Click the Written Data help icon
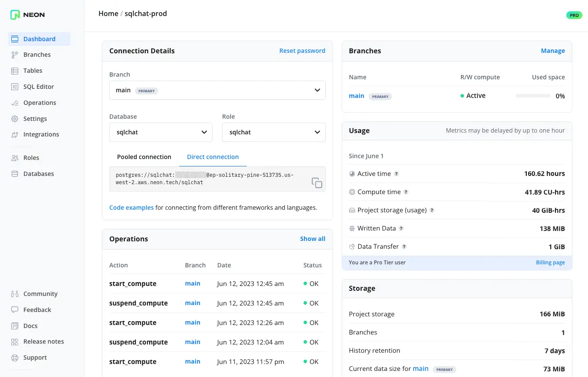This screenshot has width=588, height=377. click(401, 228)
